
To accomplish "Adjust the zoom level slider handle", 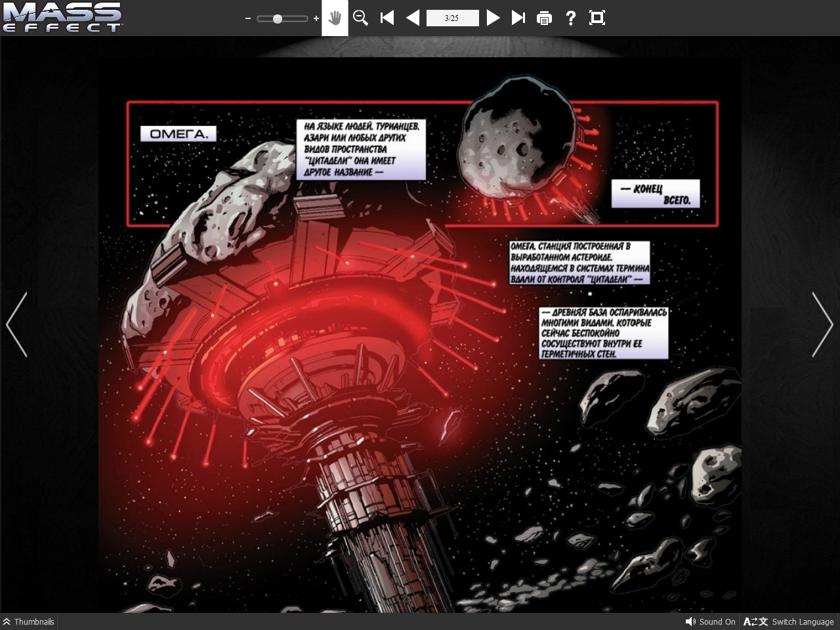I will 278,18.
